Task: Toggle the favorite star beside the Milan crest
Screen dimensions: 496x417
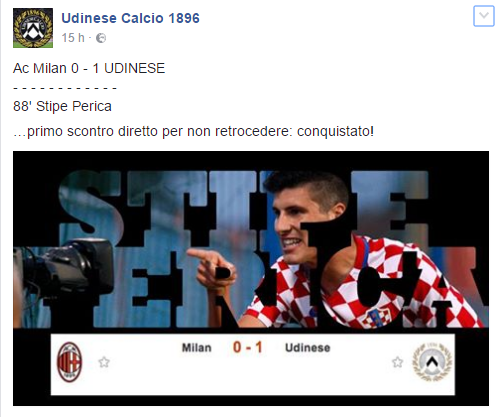Action: [x=104, y=362]
